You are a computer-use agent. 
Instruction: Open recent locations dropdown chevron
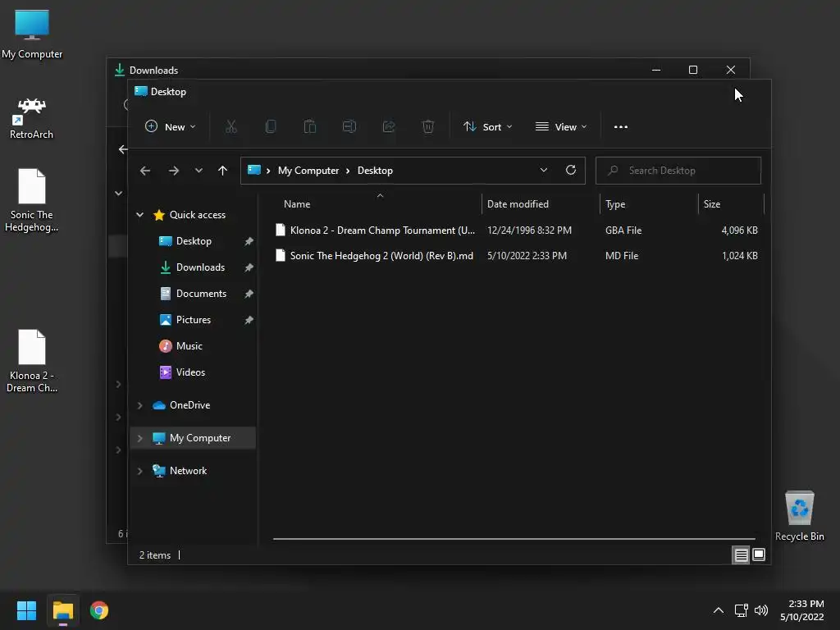coord(199,171)
